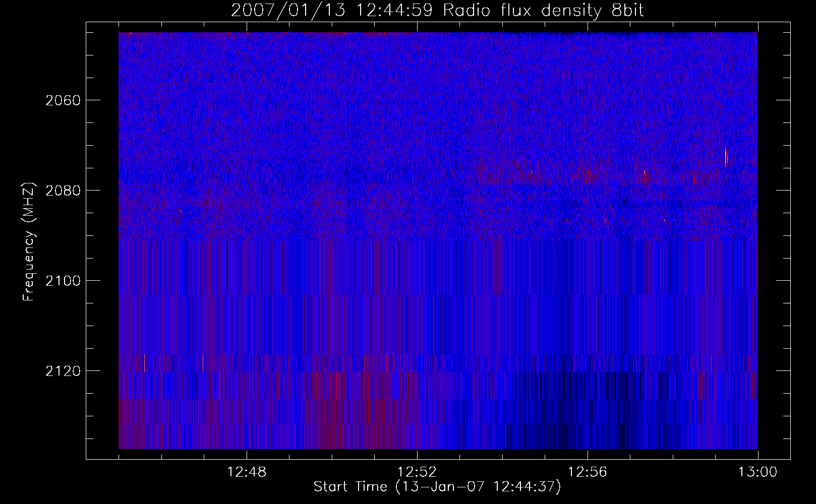Click the 'Frequency (MHZ)' y-axis label

coord(29,242)
